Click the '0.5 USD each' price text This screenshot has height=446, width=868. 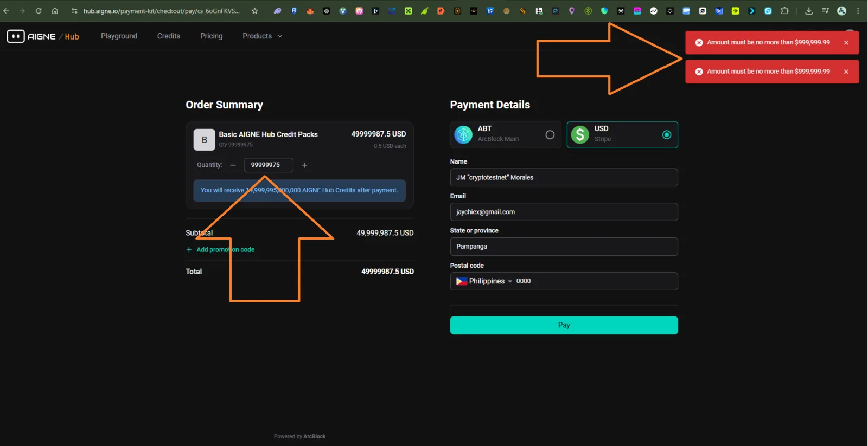(x=390, y=146)
